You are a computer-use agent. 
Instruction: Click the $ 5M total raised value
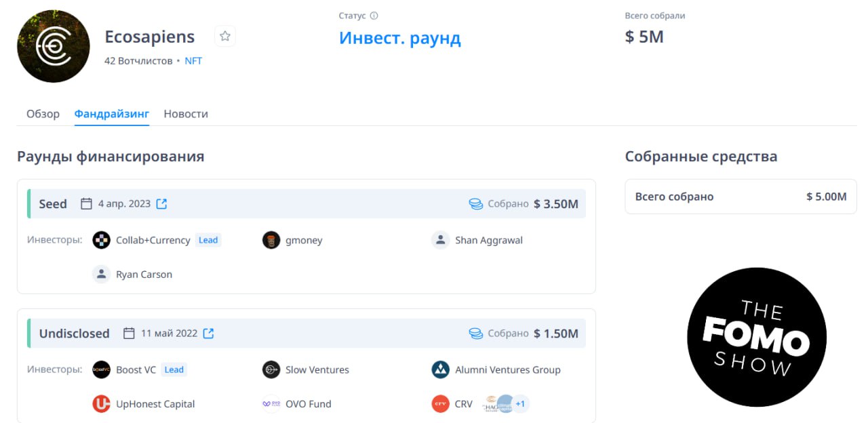644,37
